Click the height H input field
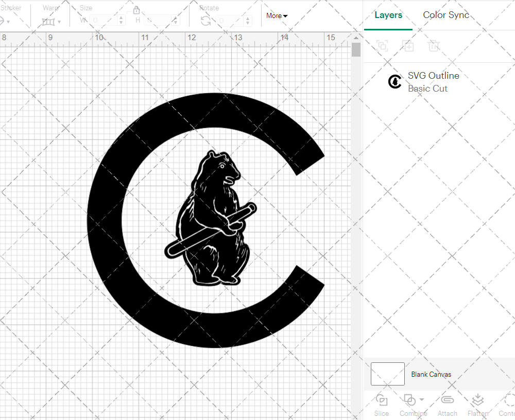Viewport: 515px width, 420px height. [158, 21]
